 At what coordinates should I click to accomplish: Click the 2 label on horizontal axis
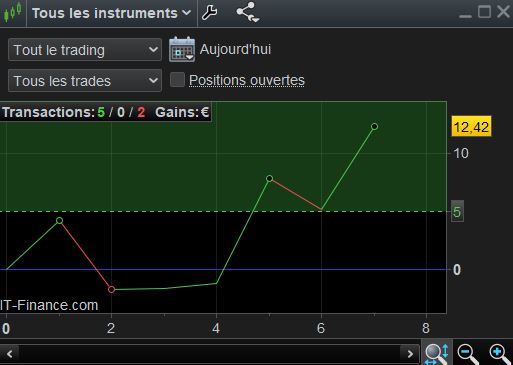point(111,328)
